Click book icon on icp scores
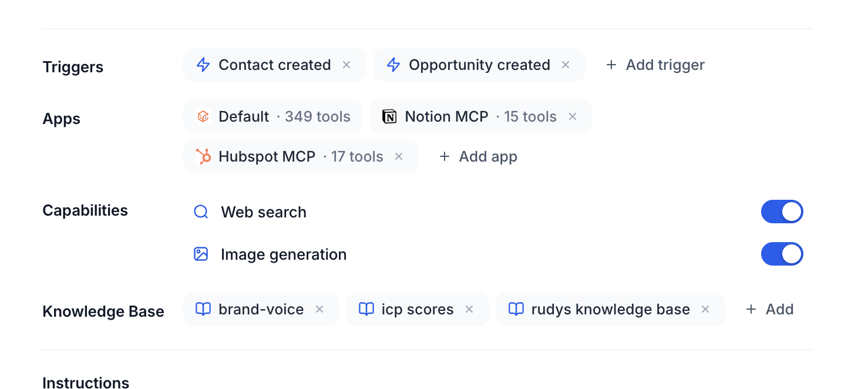868x389 pixels. (x=366, y=309)
